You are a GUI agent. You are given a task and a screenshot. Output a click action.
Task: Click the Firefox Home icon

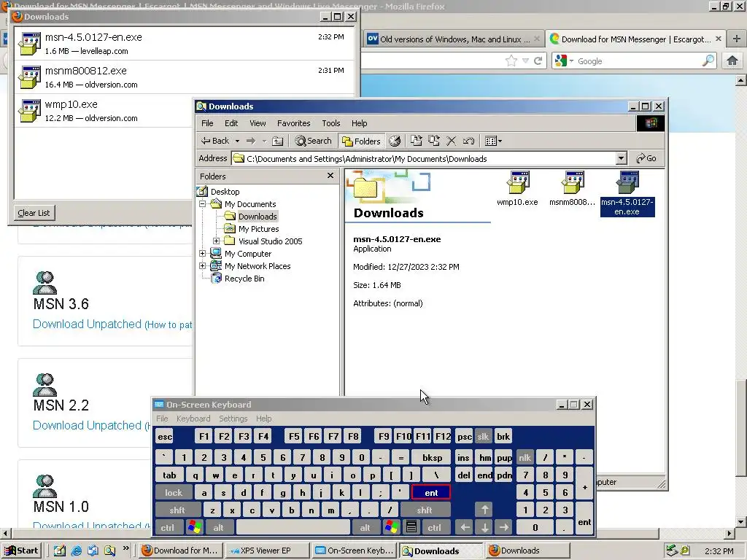click(732, 61)
